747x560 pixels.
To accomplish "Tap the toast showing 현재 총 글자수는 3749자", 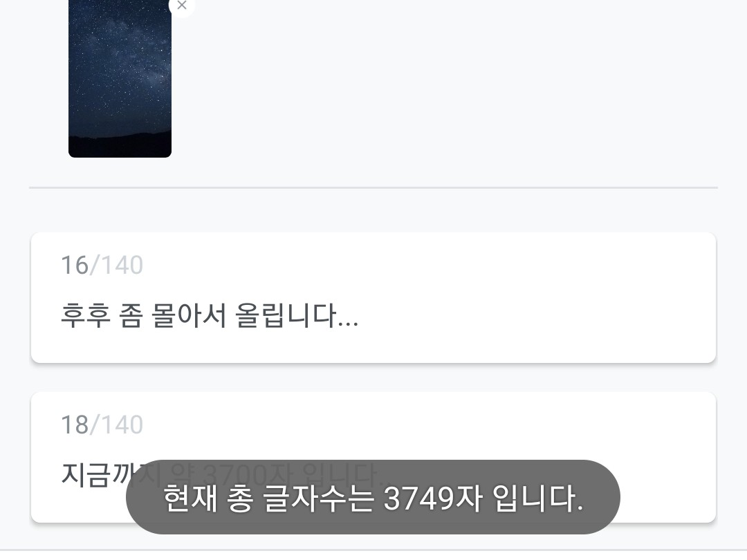I will click(x=373, y=497).
